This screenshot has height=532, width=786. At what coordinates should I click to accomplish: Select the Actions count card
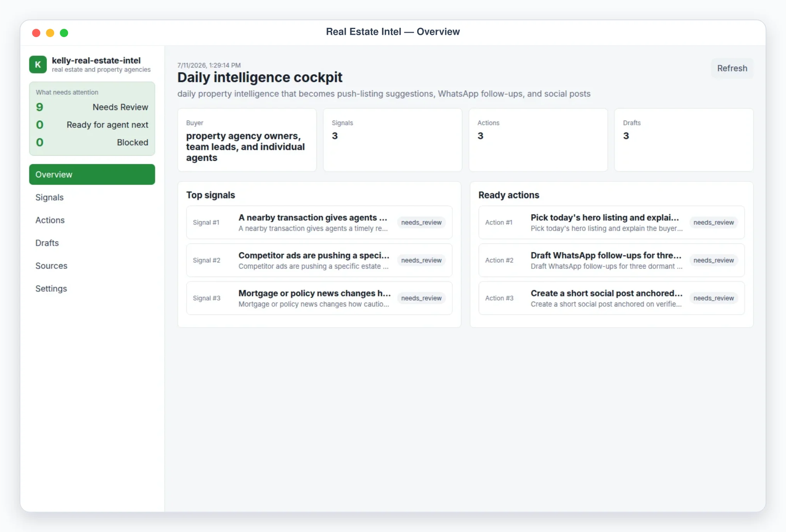[538, 140]
